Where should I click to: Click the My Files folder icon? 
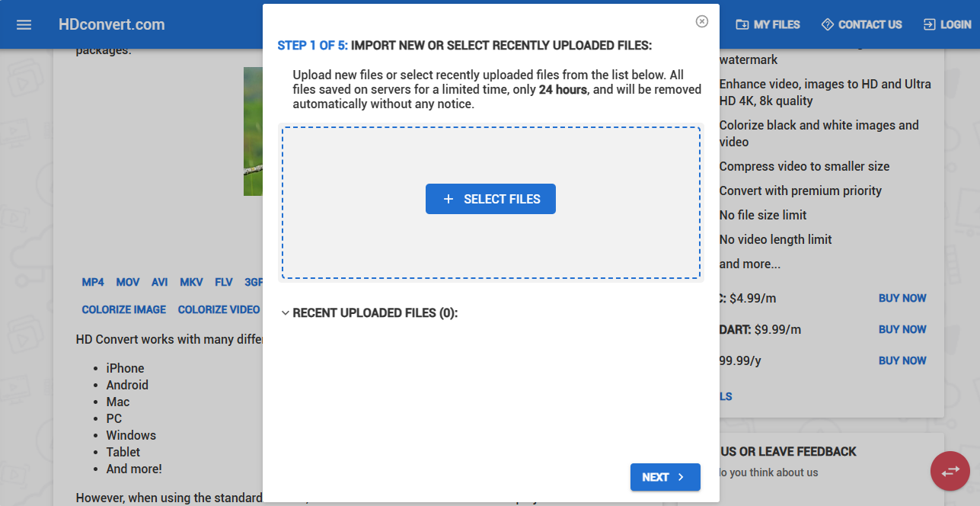(x=742, y=24)
